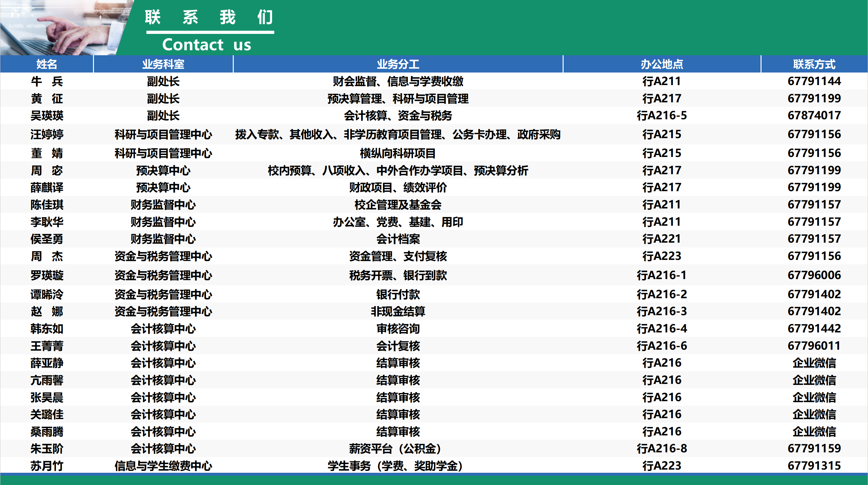Click phone number 67791315
This screenshot has height=485, width=868.
(x=814, y=466)
